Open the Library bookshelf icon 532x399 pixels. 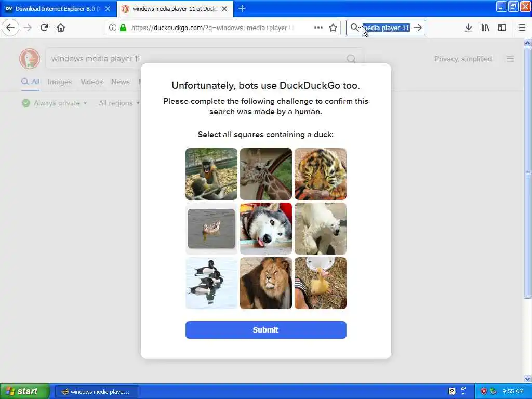pos(485,28)
